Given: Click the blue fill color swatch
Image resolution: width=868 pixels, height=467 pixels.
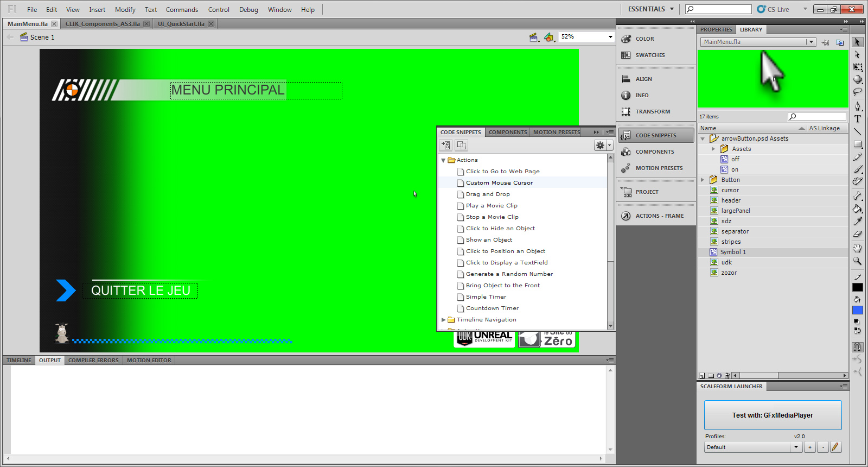Looking at the screenshot, I should coord(857,310).
